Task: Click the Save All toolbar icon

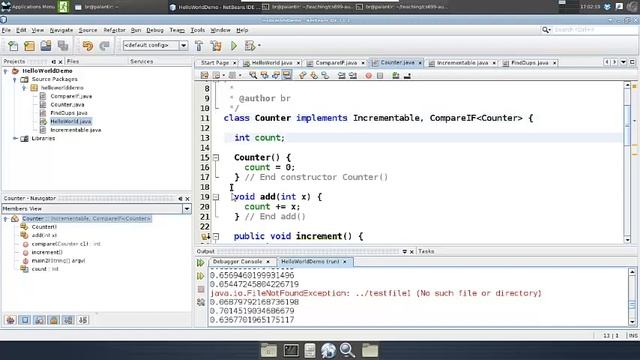Action: coord(62,46)
